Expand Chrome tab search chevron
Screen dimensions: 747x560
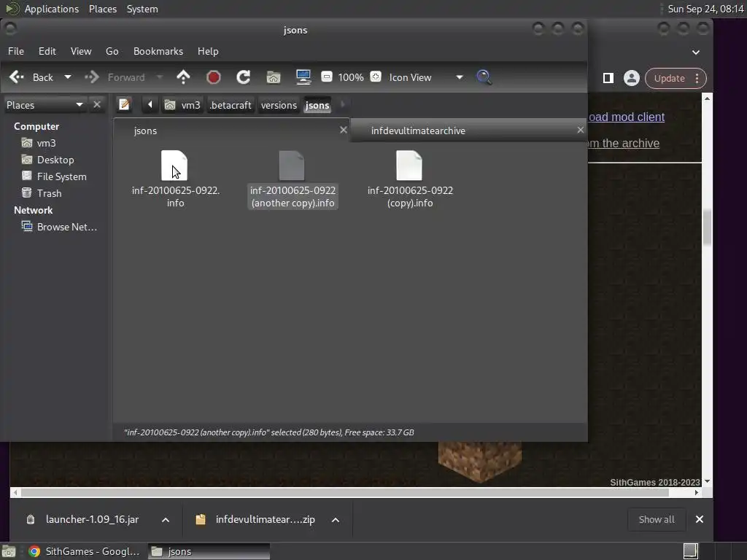pyautogui.click(x=696, y=52)
